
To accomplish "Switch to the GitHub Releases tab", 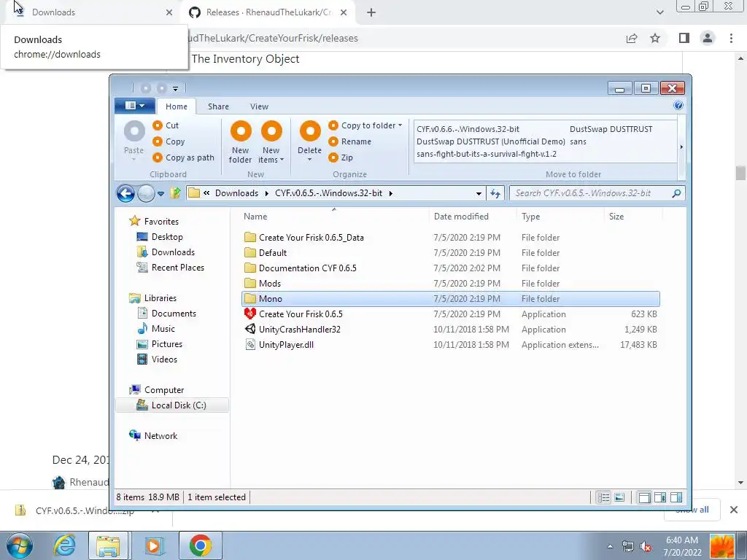I will (268, 12).
